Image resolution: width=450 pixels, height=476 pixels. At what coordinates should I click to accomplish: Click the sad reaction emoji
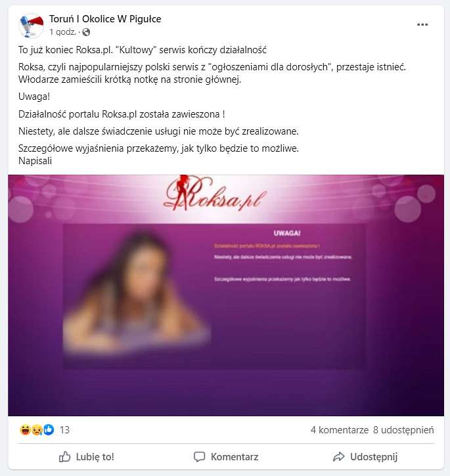click(37, 429)
